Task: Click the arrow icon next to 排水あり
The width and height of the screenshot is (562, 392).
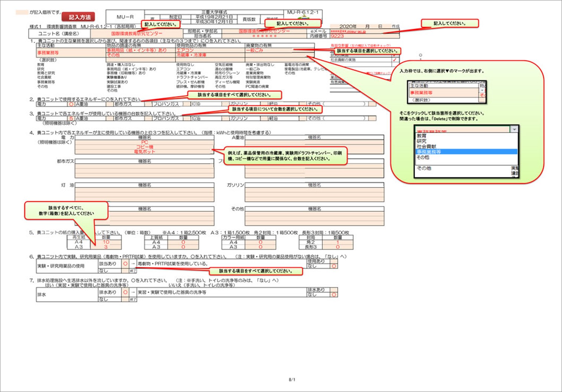Action: pos(133,292)
